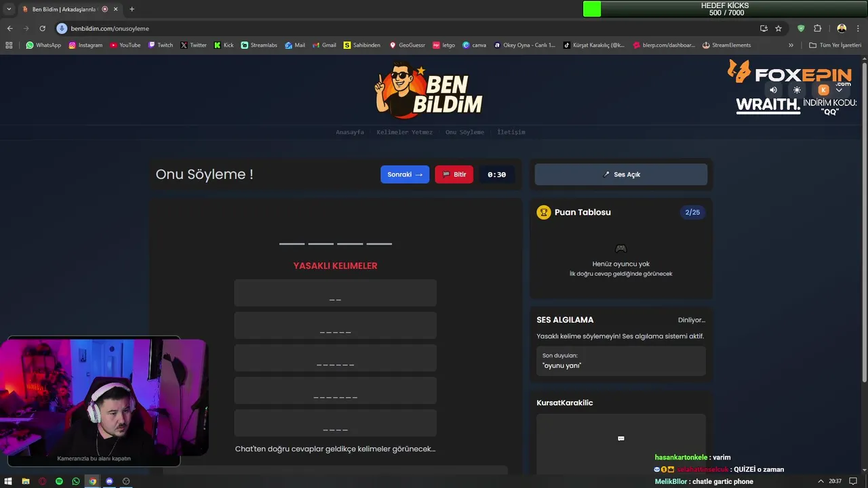Open the Kick bookmark
868x488 pixels.
click(224, 45)
